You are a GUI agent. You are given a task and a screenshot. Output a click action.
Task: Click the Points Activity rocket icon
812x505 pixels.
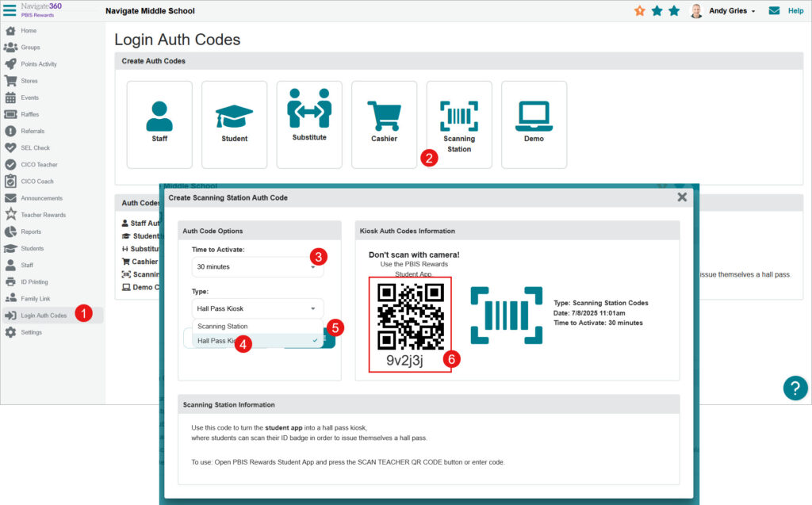click(10, 64)
